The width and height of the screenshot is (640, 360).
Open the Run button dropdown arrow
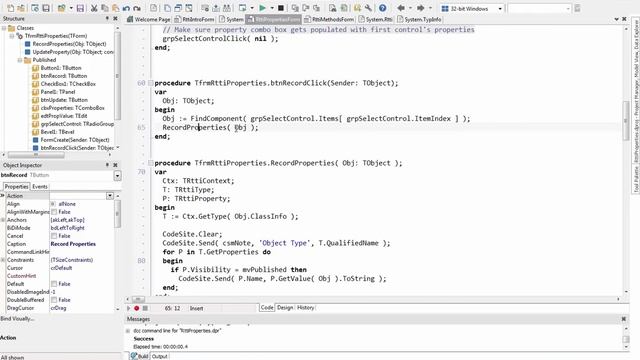272,8
